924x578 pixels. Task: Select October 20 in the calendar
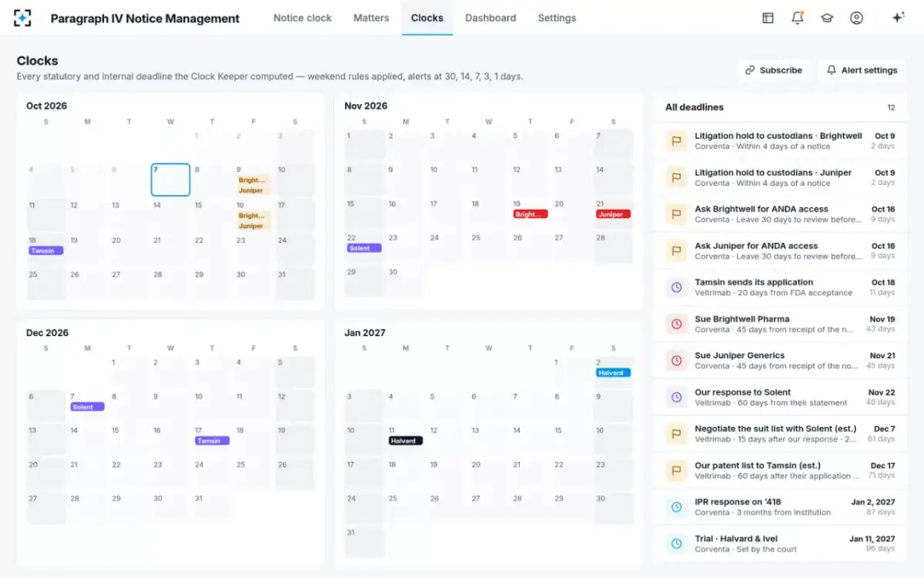pos(129,250)
